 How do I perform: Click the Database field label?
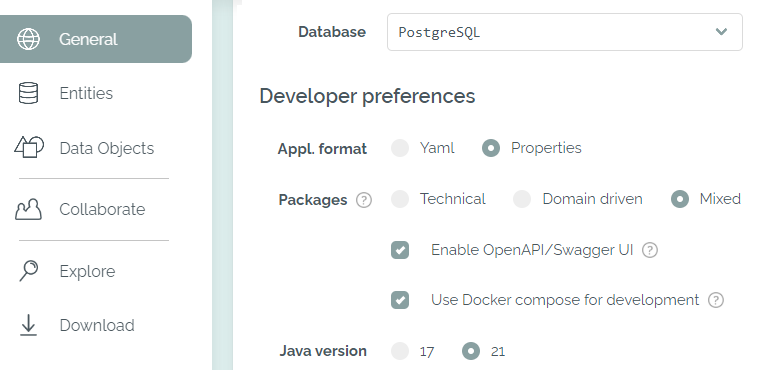(332, 32)
